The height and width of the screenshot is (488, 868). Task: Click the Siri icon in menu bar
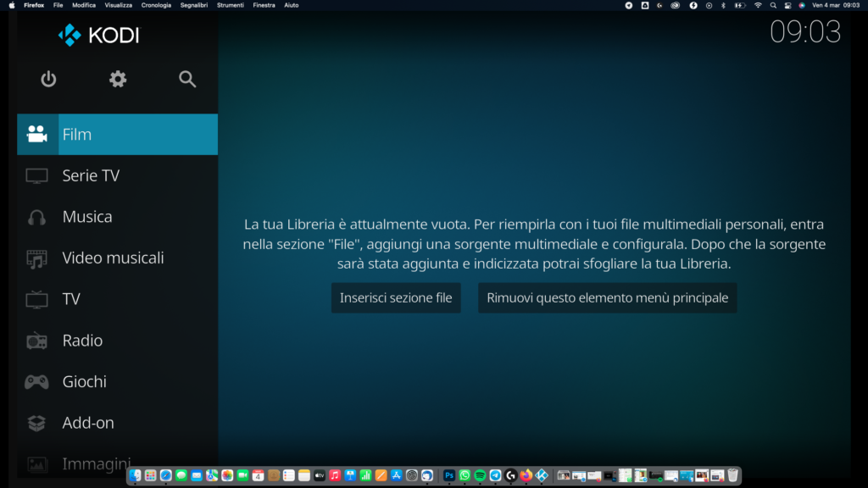pos(802,5)
